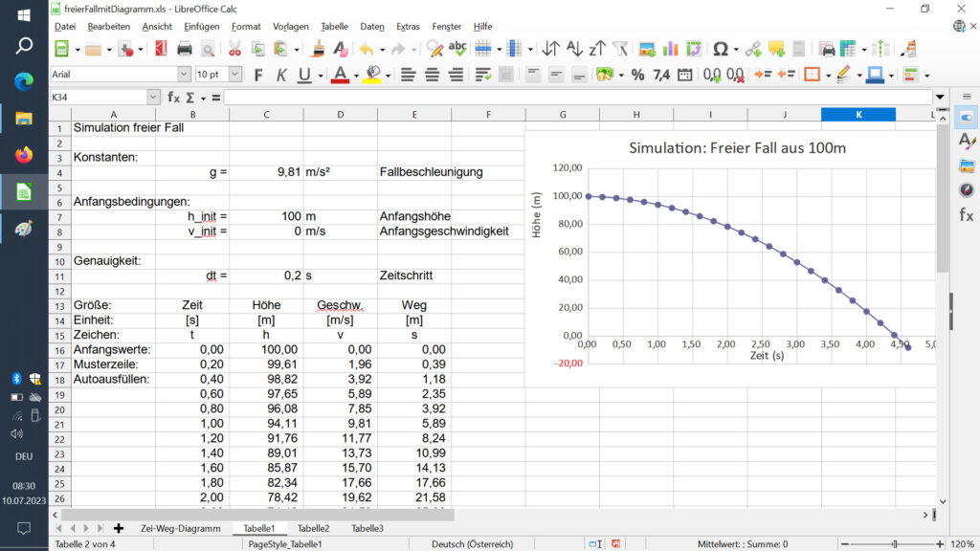Click the zoom in plus button
980x551 pixels.
click(940, 544)
